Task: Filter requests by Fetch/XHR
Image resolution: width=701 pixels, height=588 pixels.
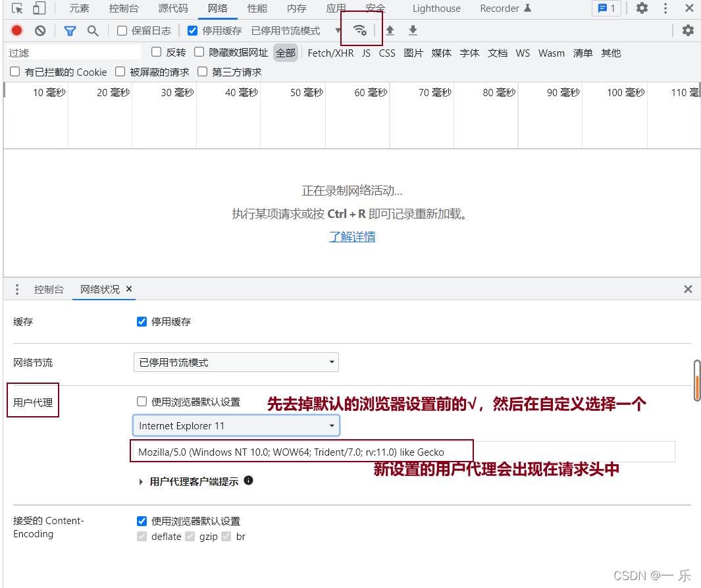Action: click(x=330, y=53)
